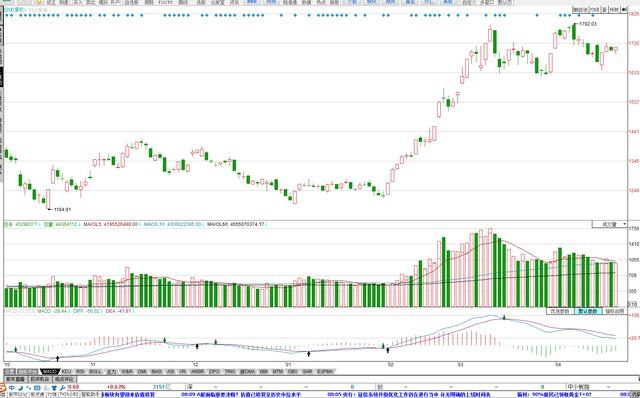Open the 08:09 A股面临重要决断 news headline
640x398 pixels.
click(241, 395)
